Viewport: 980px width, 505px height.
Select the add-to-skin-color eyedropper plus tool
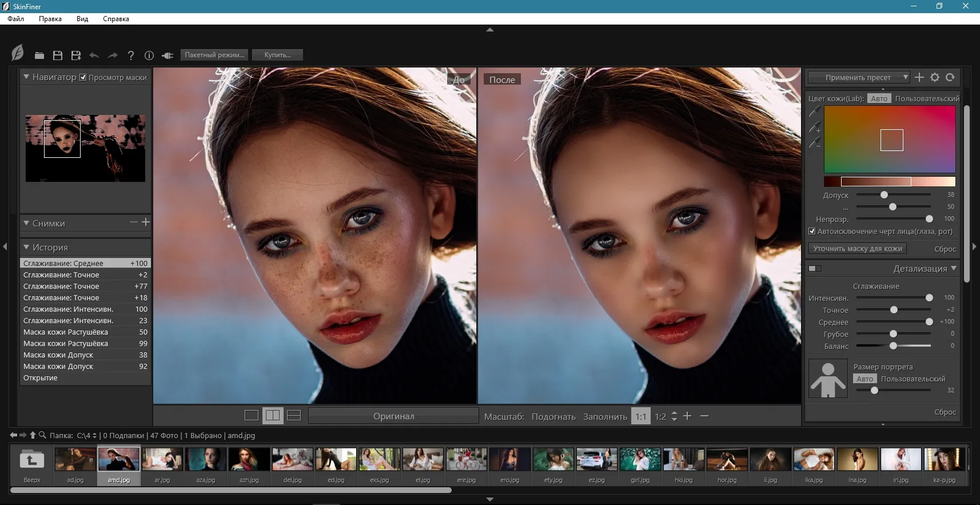(x=815, y=127)
